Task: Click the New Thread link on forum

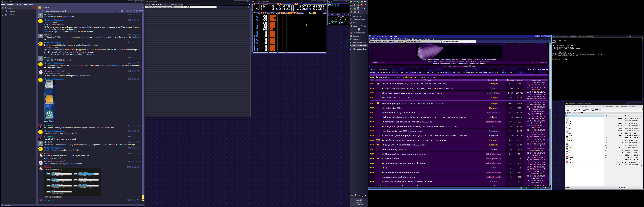Action: pos(543,69)
